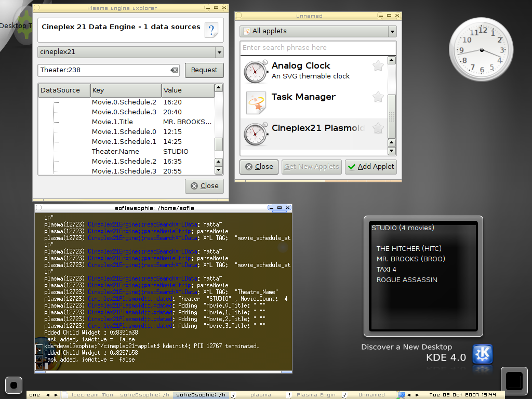Click the desktop pager label 'one'

coord(34,395)
